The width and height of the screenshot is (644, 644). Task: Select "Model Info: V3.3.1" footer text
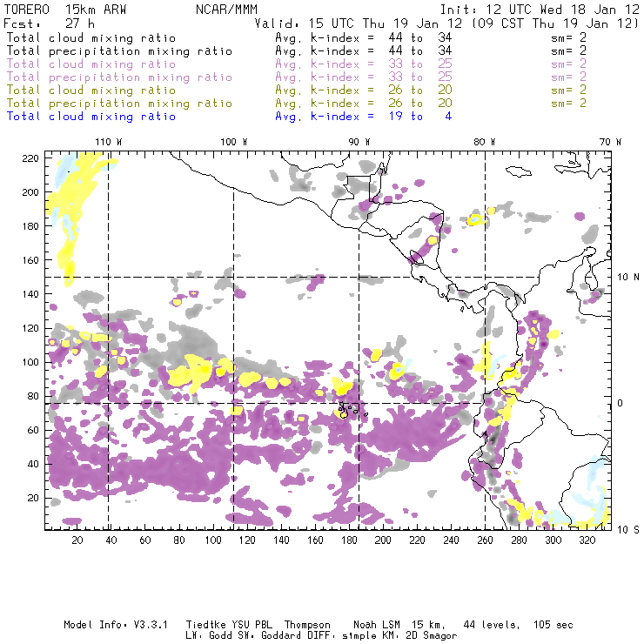tap(116, 625)
